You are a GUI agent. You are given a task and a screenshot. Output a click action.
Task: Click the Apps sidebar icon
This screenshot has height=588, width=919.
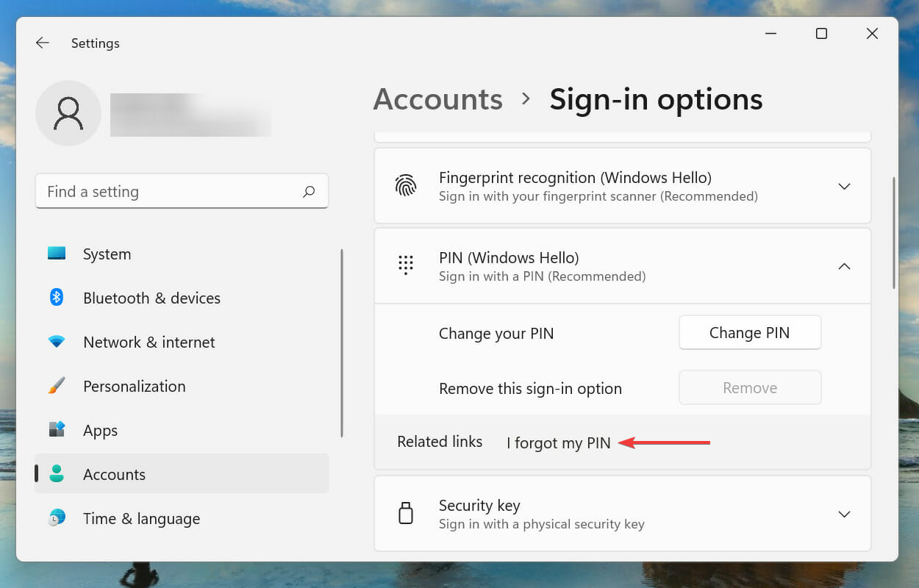click(x=57, y=430)
